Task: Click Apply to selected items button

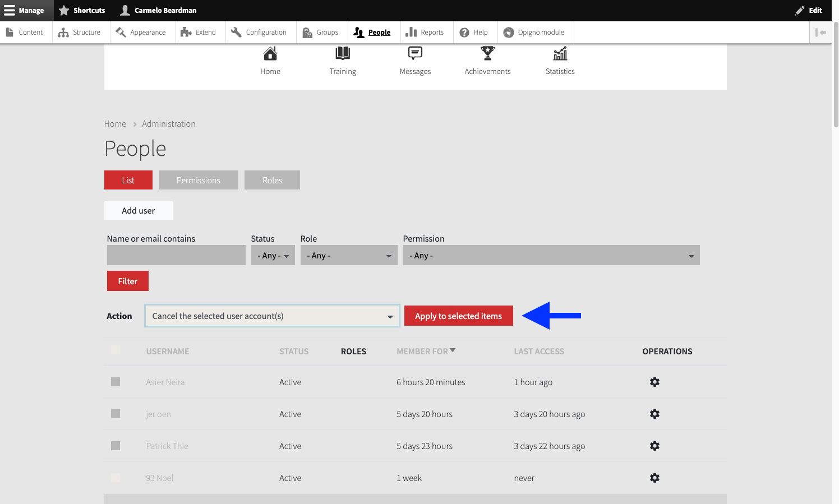Action: (x=459, y=316)
